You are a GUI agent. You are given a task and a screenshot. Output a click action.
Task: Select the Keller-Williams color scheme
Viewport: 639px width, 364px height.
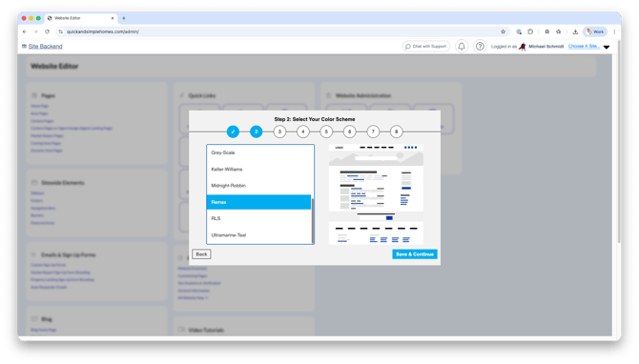coord(258,169)
